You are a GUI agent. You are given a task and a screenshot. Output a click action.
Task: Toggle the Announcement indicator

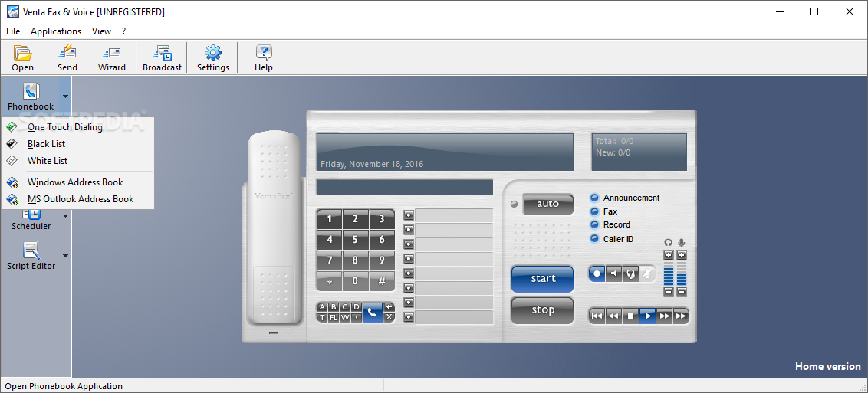pos(594,198)
